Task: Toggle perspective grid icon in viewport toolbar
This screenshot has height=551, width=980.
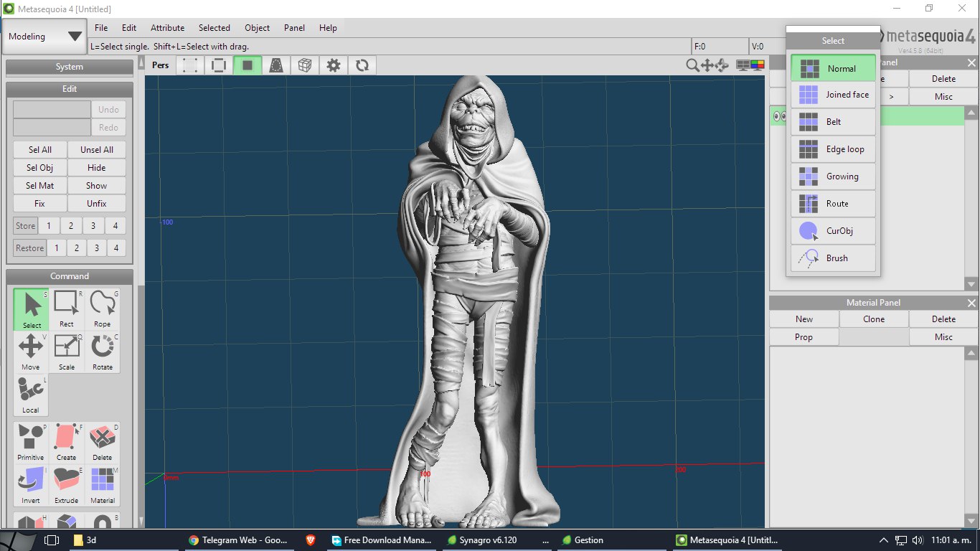Action: click(276, 65)
